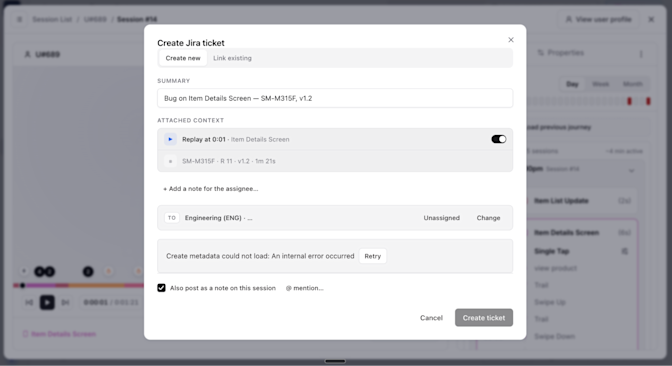672x366 pixels.
Task: Click the TO badge next to Engineering project
Action: pyautogui.click(x=171, y=218)
